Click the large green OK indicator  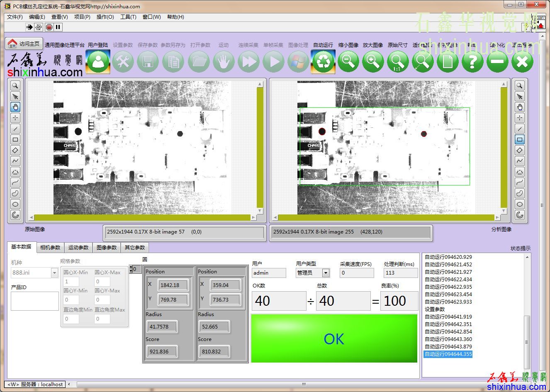[334, 338]
